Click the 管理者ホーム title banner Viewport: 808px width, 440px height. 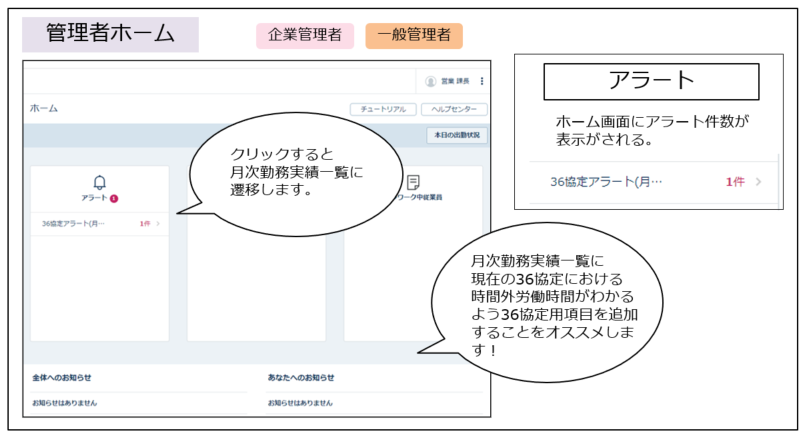110,34
